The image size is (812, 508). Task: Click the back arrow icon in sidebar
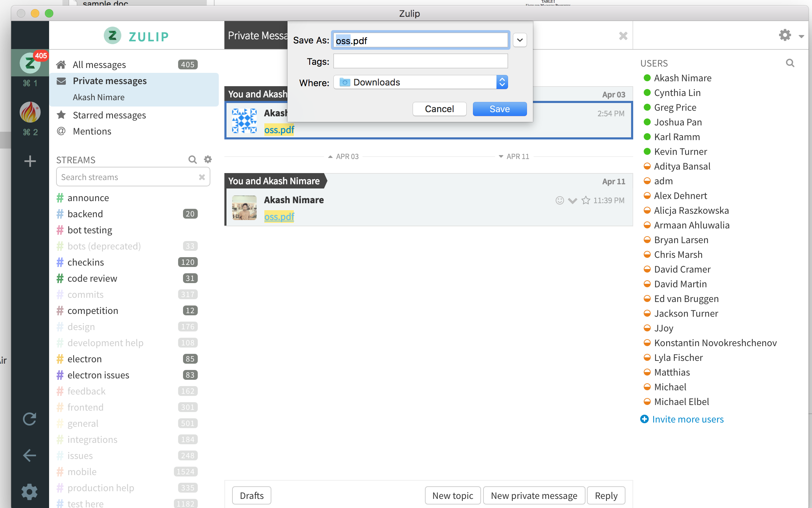click(30, 455)
